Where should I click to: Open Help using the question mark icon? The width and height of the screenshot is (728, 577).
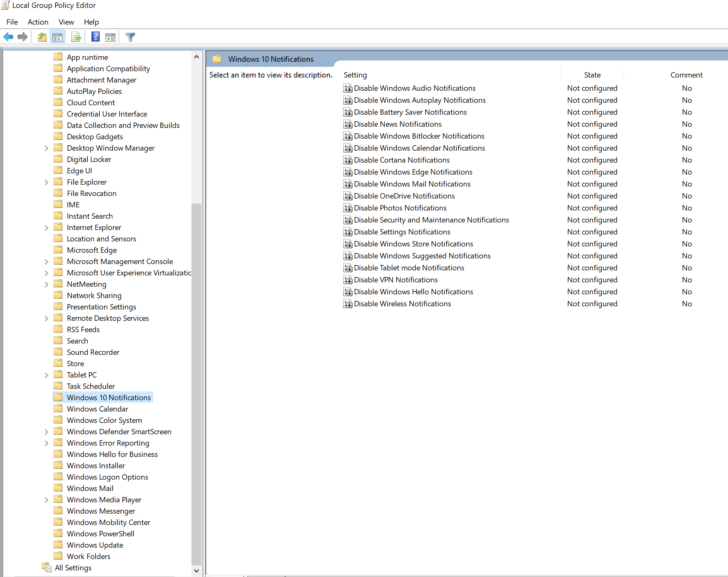coord(96,37)
